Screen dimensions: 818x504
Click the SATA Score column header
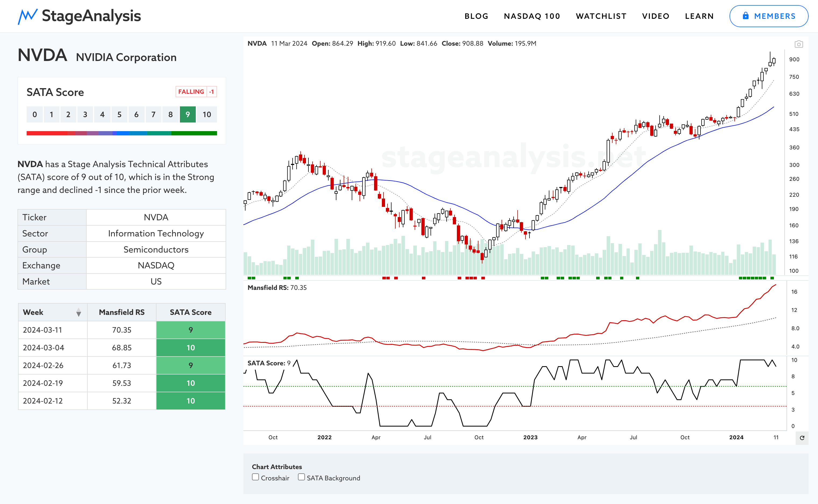point(190,312)
